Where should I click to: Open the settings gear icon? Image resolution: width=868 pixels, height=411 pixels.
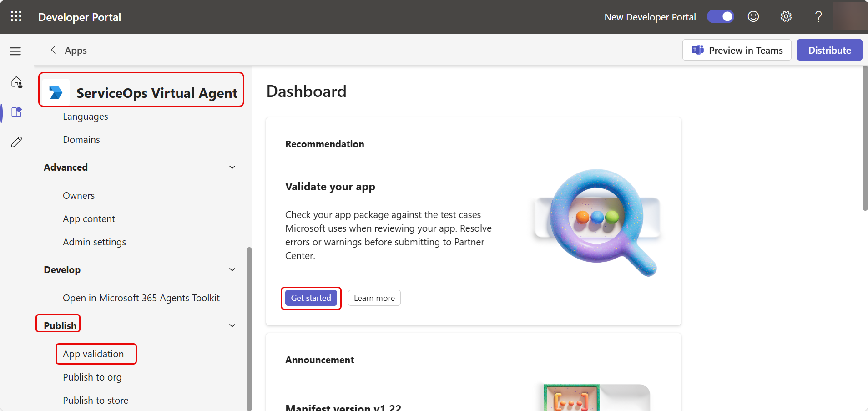786,17
